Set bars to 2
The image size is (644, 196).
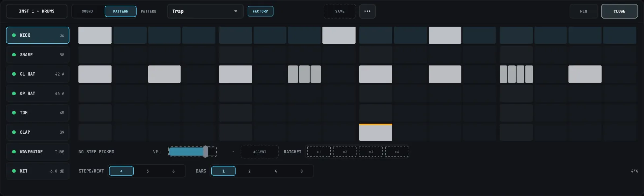pos(250,171)
